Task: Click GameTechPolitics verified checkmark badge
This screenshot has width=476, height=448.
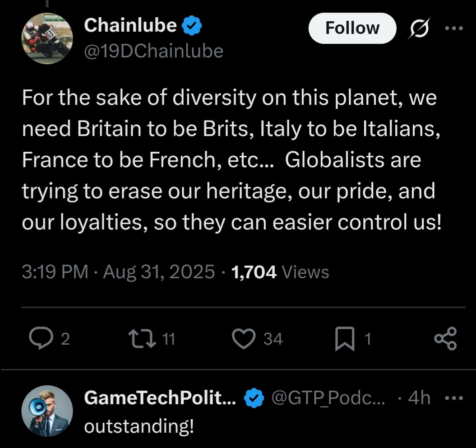Action: point(254,398)
